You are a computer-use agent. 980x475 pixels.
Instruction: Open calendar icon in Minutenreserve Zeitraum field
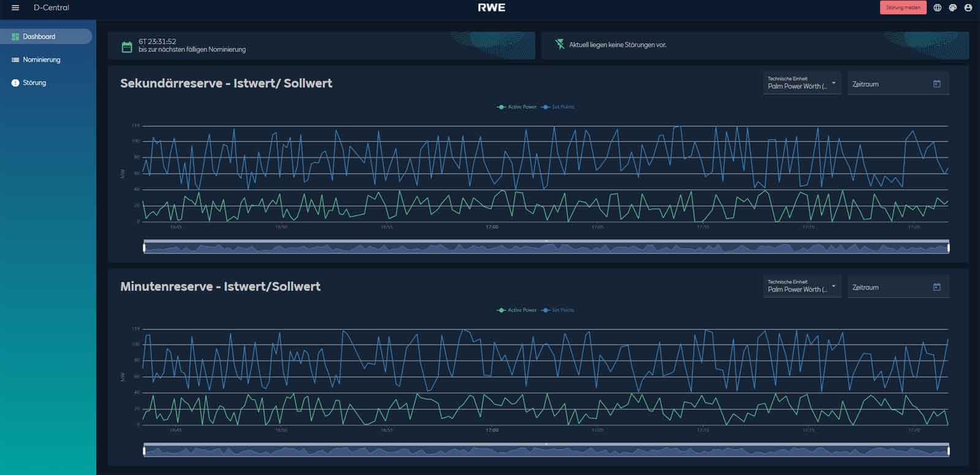(937, 287)
